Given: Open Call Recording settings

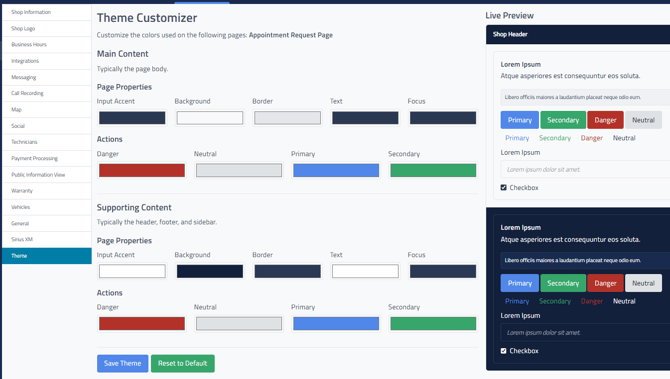Looking at the screenshot, I should click(46, 93).
